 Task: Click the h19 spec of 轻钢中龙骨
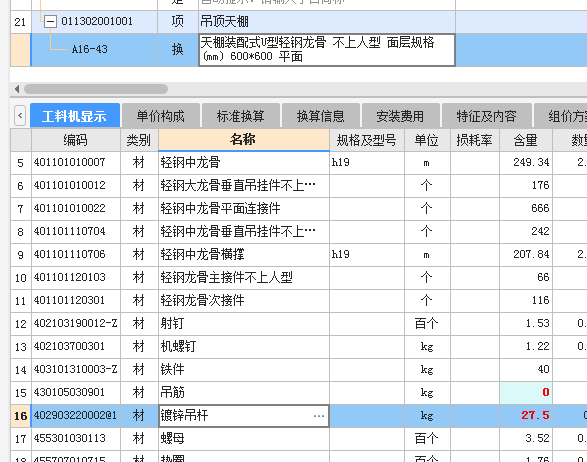click(x=367, y=162)
